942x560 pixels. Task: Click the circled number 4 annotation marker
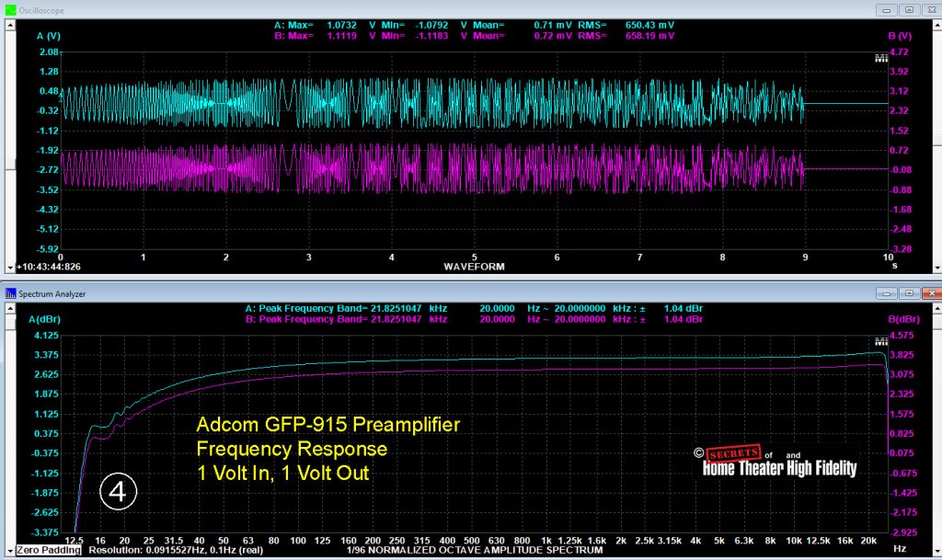pyautogui.click(x=121, y=492)
